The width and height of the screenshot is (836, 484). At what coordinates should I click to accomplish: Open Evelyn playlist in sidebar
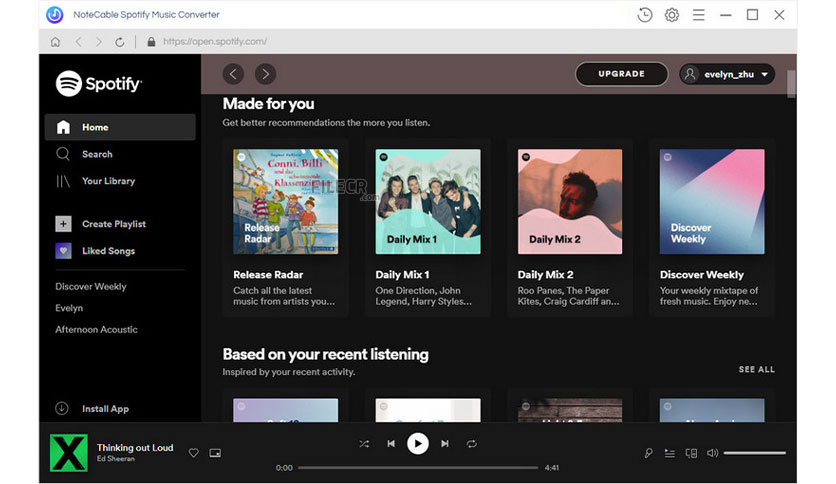tap(69, 308)
